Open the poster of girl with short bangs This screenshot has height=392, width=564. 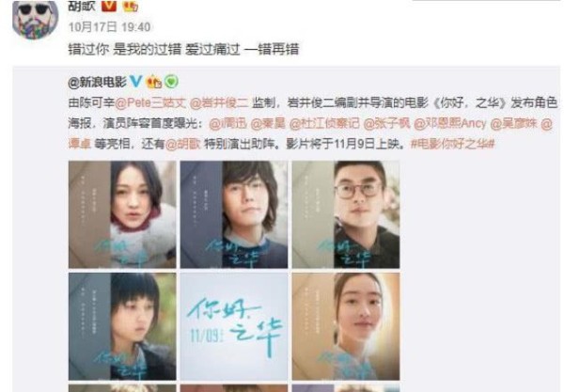pyautogui.click(x=122, y=326)
